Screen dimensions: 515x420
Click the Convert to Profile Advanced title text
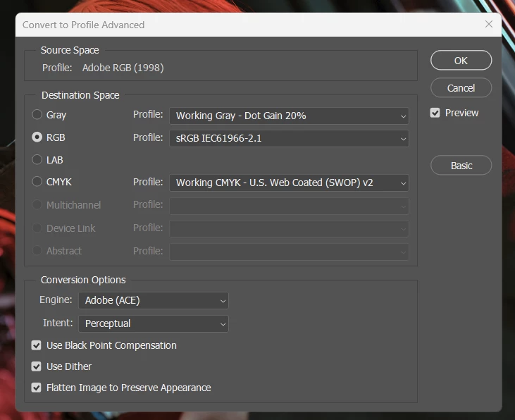pos(83,25)
